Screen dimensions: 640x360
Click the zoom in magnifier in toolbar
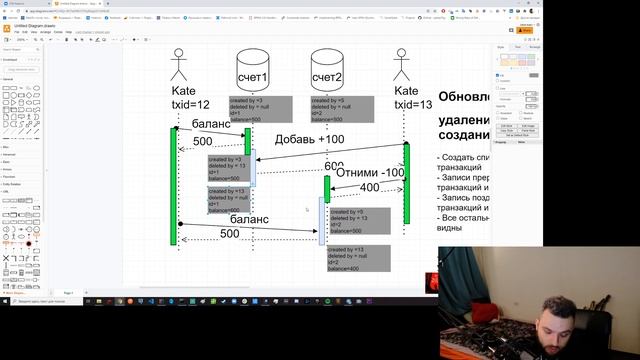tap(36, 40)
